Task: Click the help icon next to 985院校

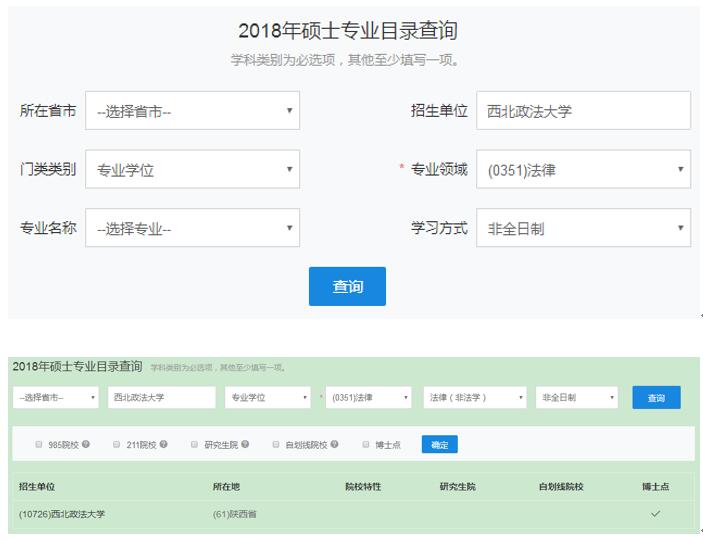Action: (x=86, y=444)
